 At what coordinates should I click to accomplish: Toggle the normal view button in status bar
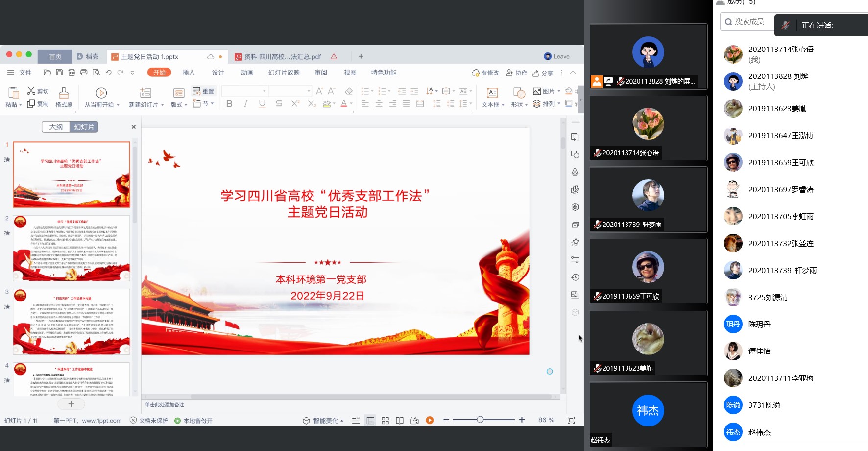[371, 421]
